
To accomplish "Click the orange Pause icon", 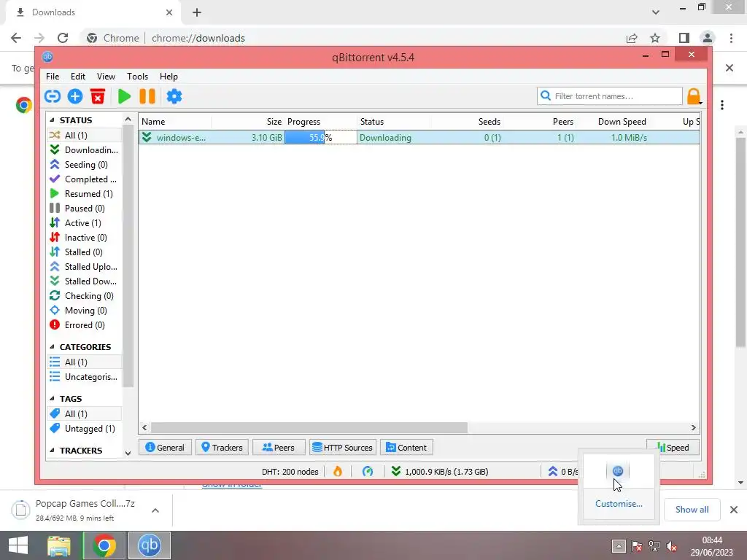I will pos(147,96).
